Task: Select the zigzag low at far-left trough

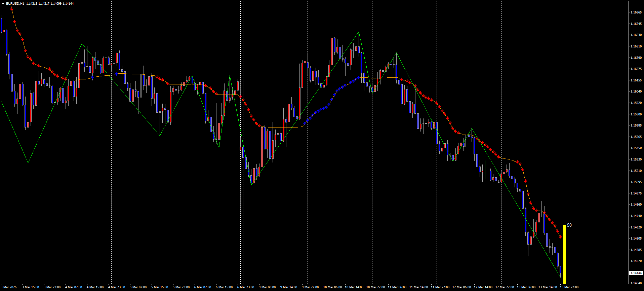Action: pyautogui.click(x=28, y=162)
